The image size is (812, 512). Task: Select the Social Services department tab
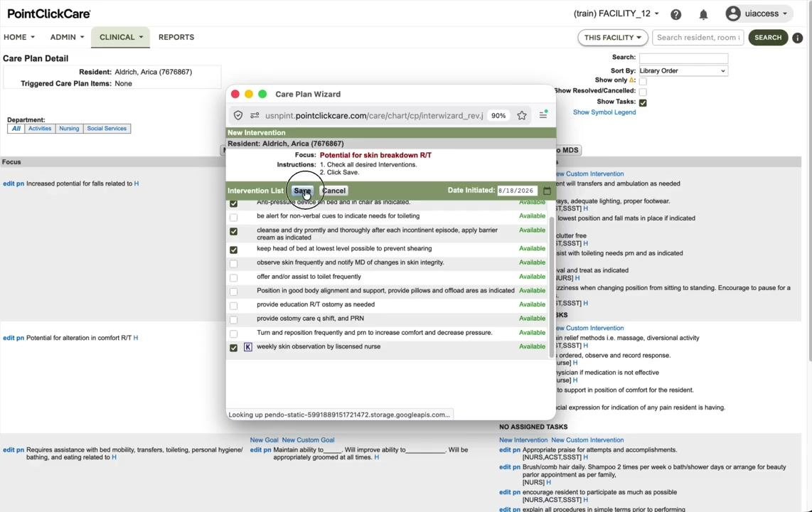[x=107, y=129]
